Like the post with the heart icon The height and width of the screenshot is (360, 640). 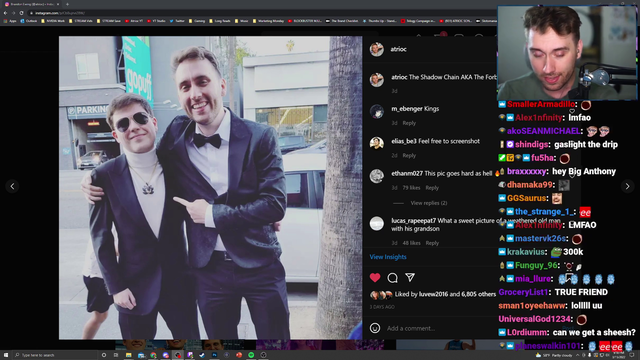click(x=375, y=278)
